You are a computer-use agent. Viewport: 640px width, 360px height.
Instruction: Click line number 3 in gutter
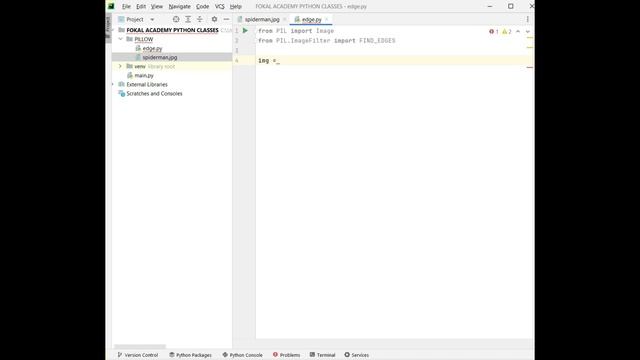coord(237,51)
